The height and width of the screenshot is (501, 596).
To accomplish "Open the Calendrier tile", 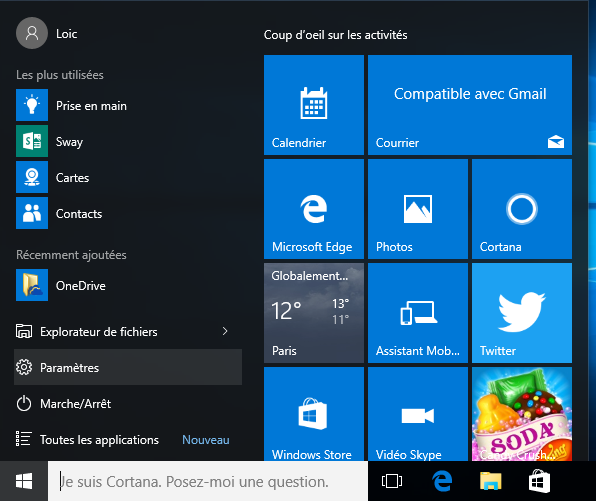I will click(314, 105).
